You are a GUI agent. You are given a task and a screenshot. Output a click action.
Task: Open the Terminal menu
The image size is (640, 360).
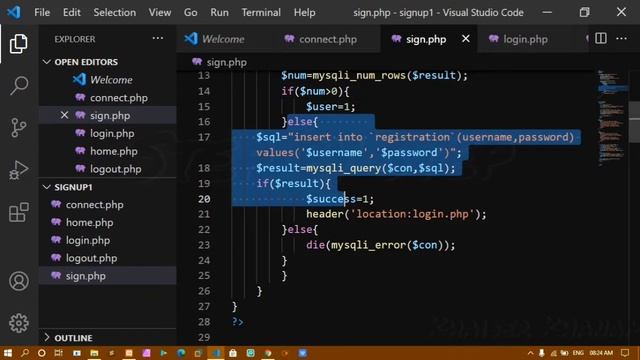click(x=261, y=13)
